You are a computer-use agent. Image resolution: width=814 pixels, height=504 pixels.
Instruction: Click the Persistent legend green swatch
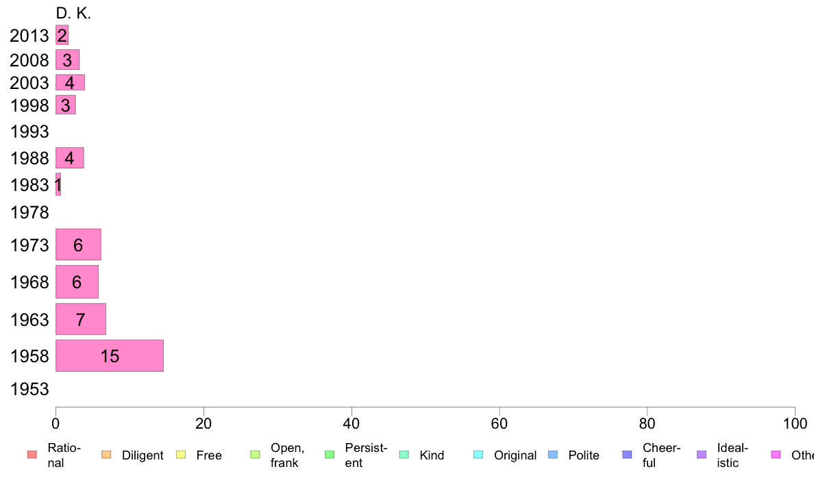(x=330, y=455)
